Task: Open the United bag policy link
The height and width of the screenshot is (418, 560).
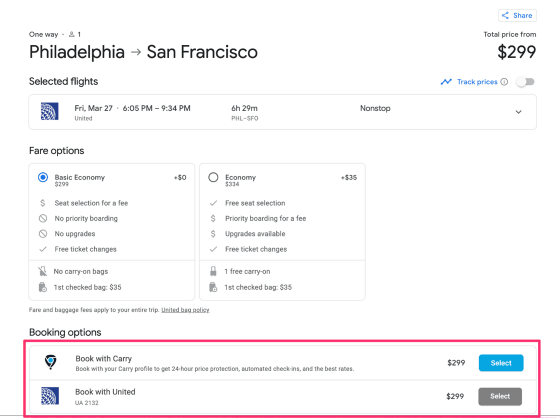Action: pyautogui.click(x=185, y=310)
